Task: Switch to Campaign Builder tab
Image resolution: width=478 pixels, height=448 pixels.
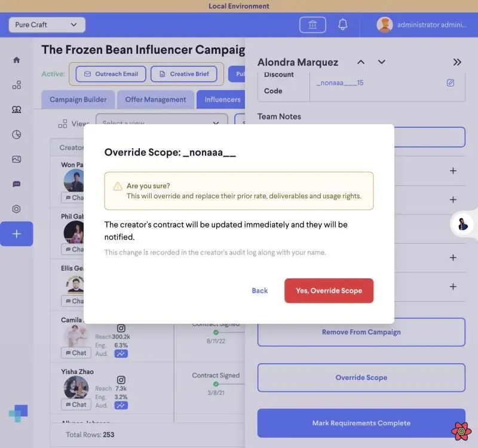Action: 78,99
